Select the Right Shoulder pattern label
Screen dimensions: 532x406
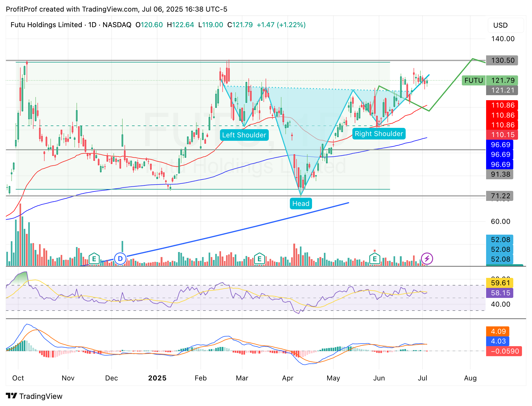[379, 134]
